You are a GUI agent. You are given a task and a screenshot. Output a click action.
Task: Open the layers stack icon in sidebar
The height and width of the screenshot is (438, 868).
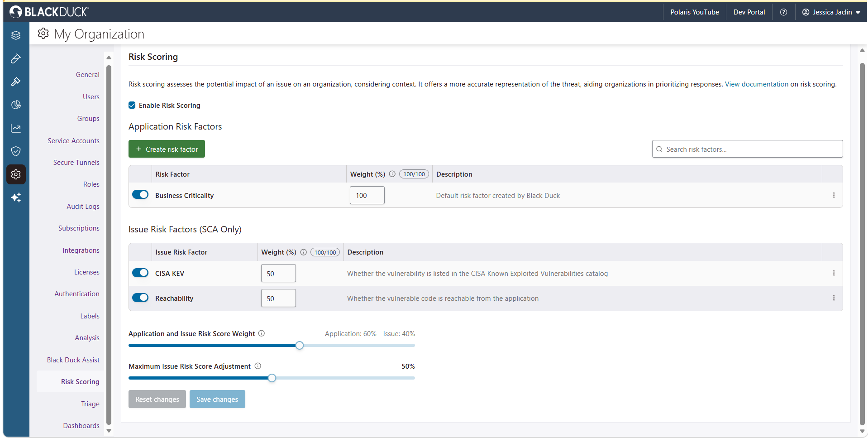[16, 35]
